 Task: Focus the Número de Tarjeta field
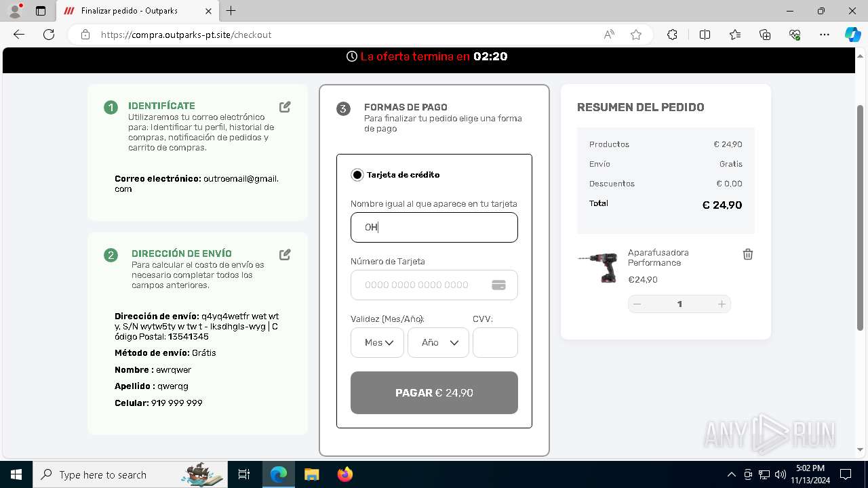(x=434, y=285)
